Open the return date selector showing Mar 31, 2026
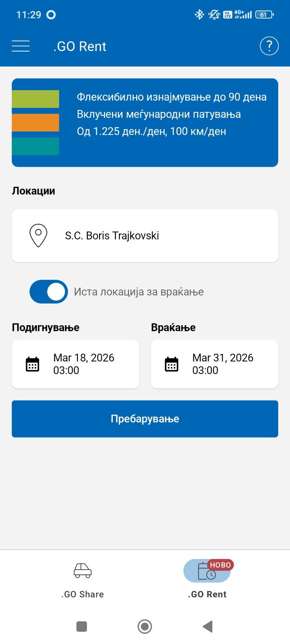Image resolution: width=290 pixels, height=644 pixels. (214, 364)
